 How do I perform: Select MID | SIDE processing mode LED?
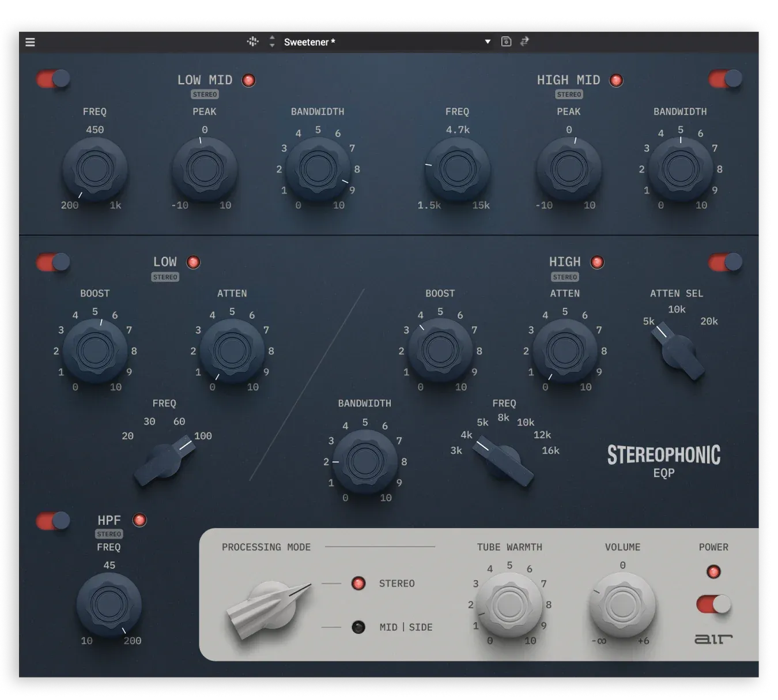click(358, 627)
